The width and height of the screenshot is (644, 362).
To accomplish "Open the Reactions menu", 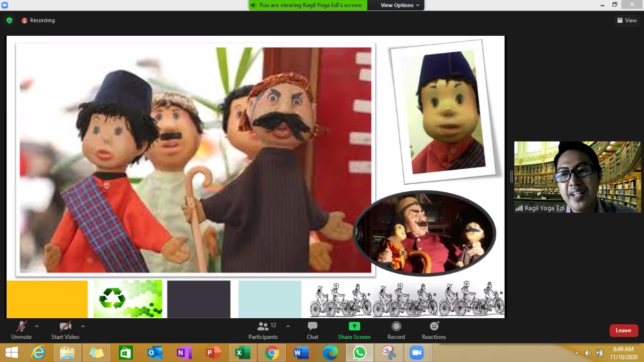I will [x=434, y=330].
